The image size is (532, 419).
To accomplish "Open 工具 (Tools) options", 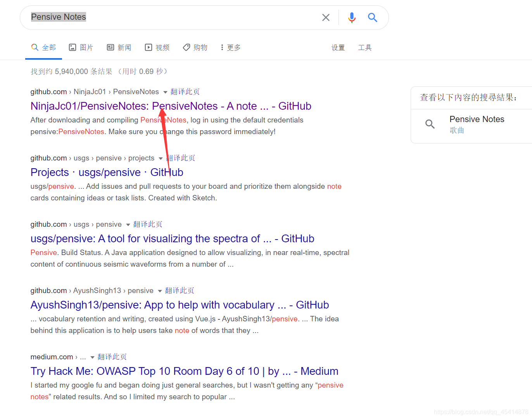I will pos(364,48).
